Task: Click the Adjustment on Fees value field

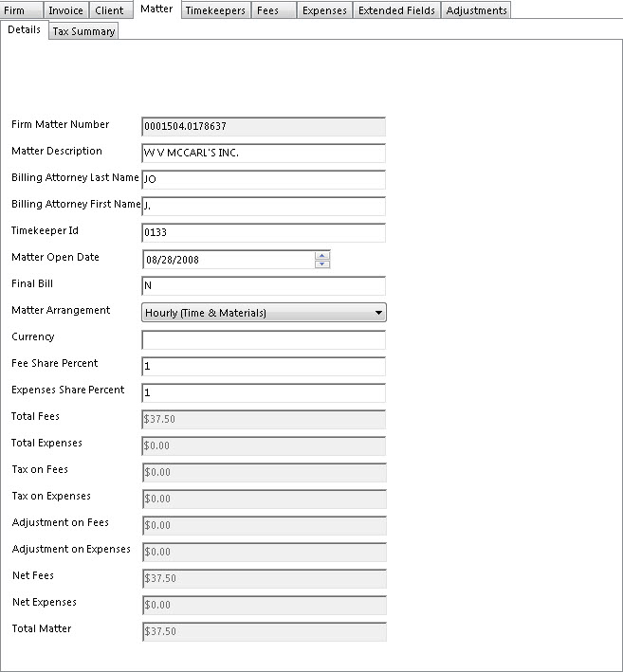Action: [265, 526]
